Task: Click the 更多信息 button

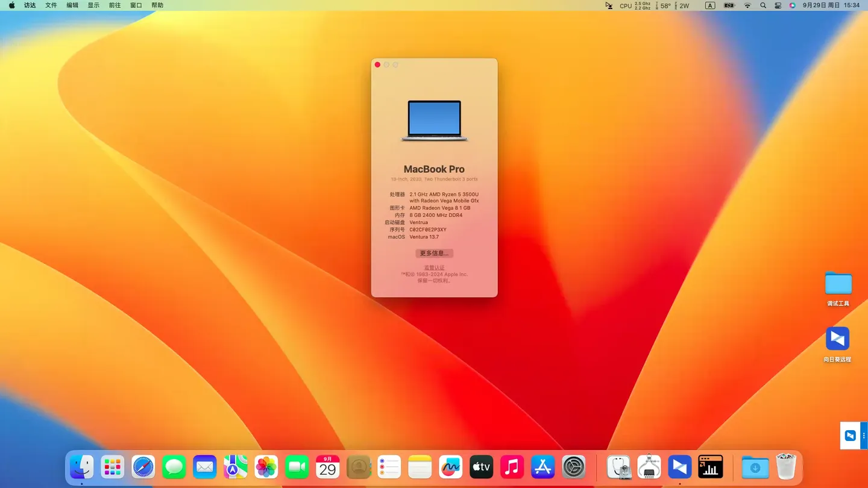Action: pos(434,253)
